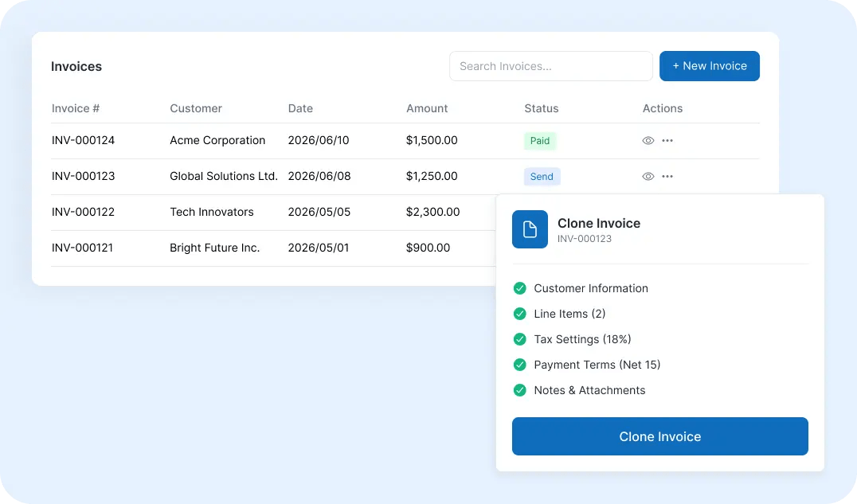Sort by the Customer column header
The image size is (857, 504).
[196, 108]
